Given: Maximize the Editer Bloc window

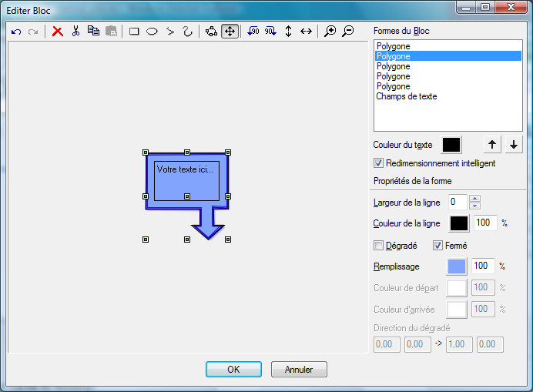Looking at the screenshot, I should click(485, 8).
